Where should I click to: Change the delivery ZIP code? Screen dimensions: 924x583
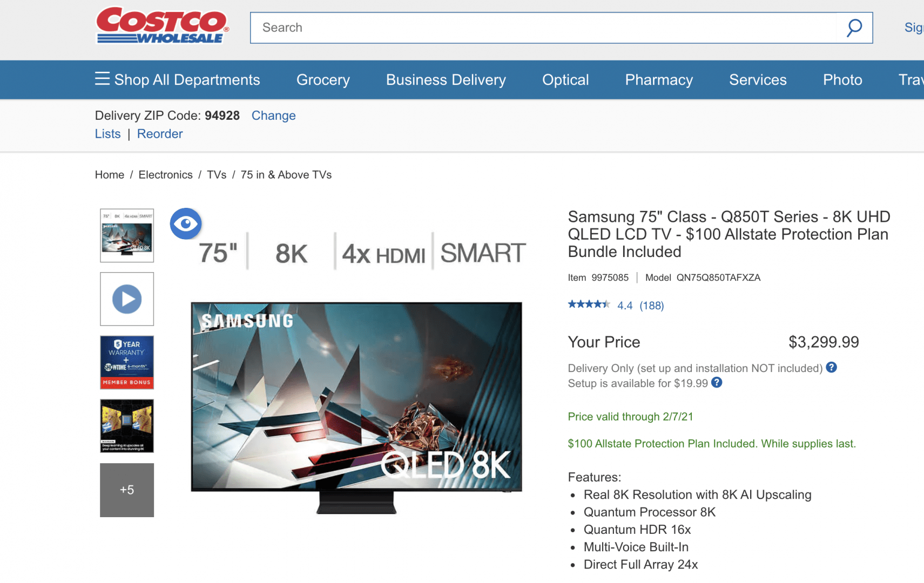[x=274, y=116]
